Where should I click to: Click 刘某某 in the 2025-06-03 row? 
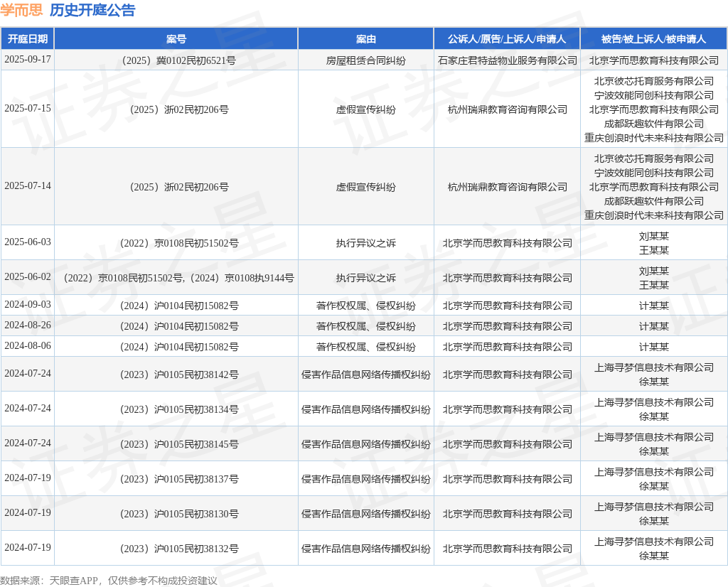click(x=654, y=236)
